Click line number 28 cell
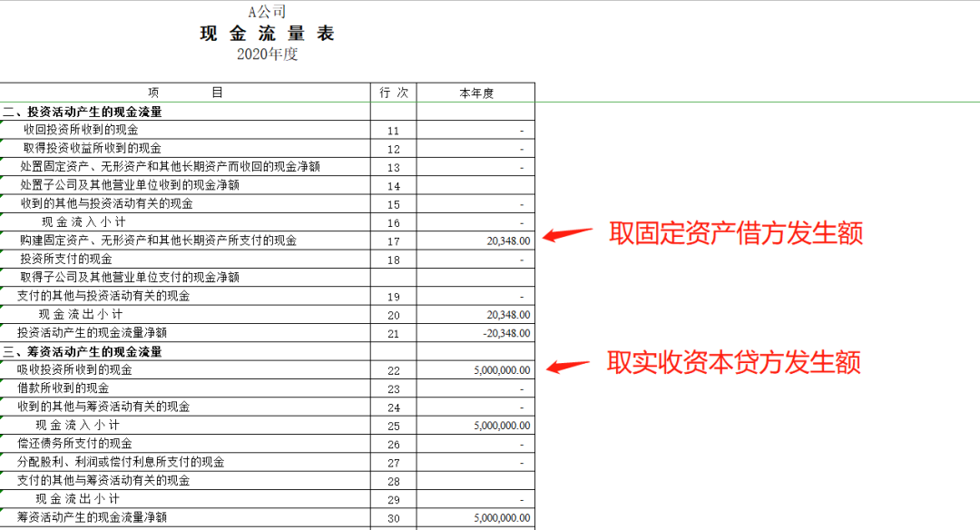 [393, 481]
